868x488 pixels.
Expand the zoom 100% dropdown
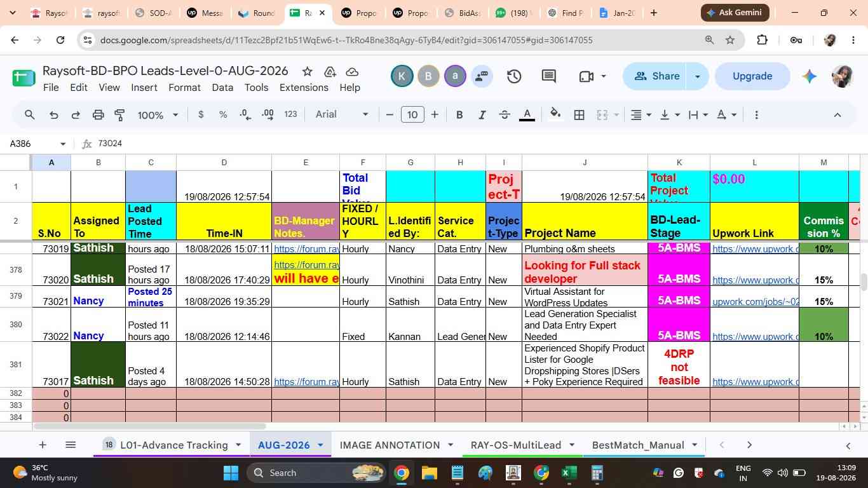[158, 115]
